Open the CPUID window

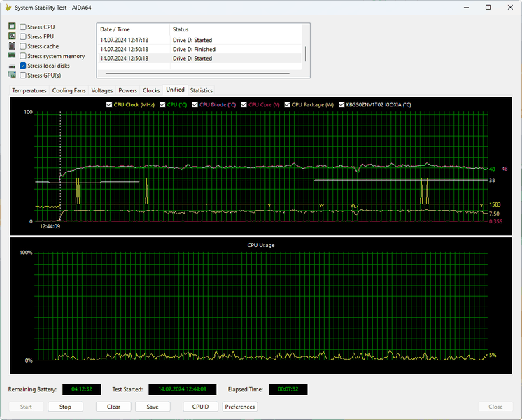click(200, 407)
